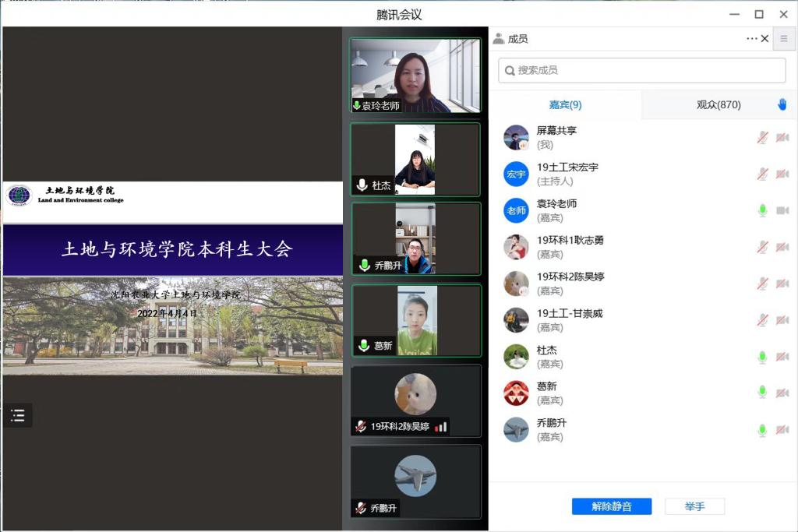
Task: Focus the 搜索成员 search field
Action: point(641,70)
